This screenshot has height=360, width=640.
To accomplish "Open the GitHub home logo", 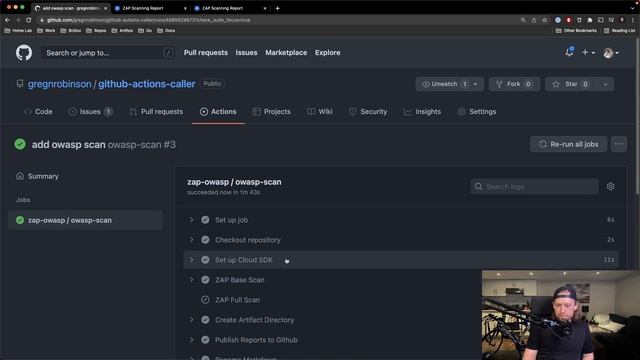I will tap(24, 53).
